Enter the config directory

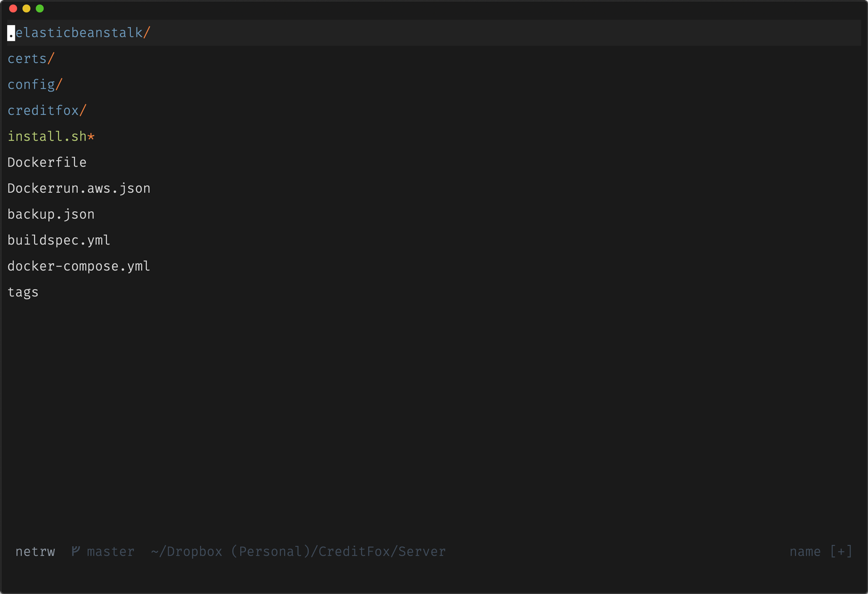[35, 85]
